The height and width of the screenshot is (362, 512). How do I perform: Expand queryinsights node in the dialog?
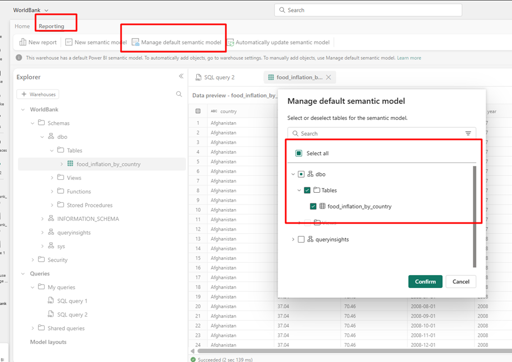pyautogui.click(x=293, y=239)
